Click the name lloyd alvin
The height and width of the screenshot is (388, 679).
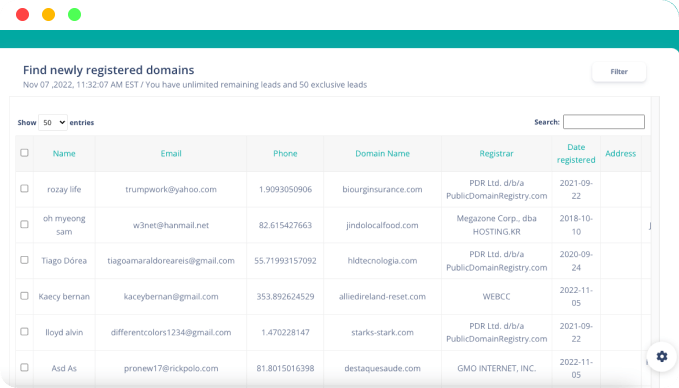coord(64,333)
